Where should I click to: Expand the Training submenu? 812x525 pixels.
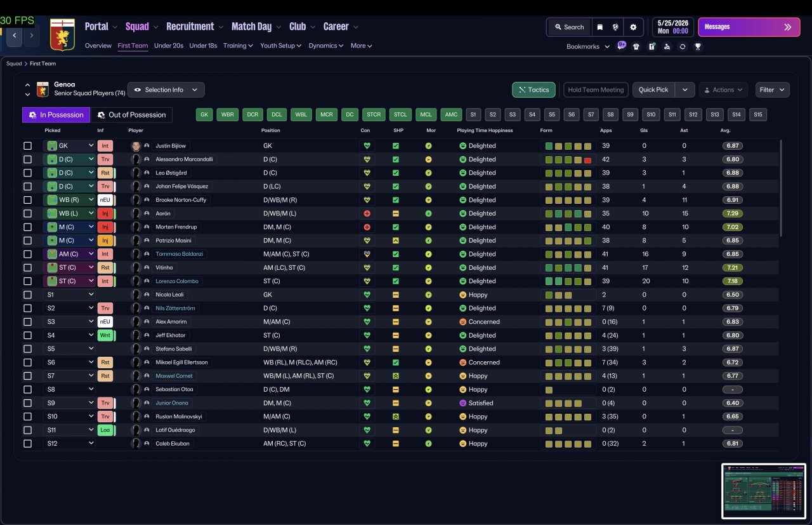[238, 46]
